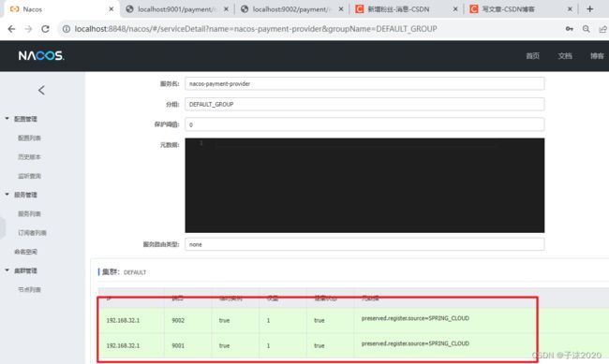Click the left chevron back icon in sidebar
Image resolution: width=609 pixels, height=364 pixels.
click(x=41, y=91)
